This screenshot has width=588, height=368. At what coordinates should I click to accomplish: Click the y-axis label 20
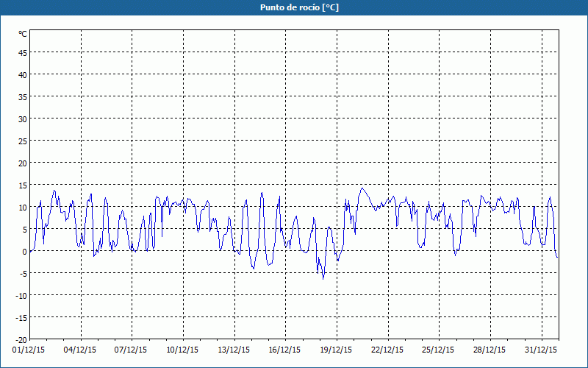(23, 163)
